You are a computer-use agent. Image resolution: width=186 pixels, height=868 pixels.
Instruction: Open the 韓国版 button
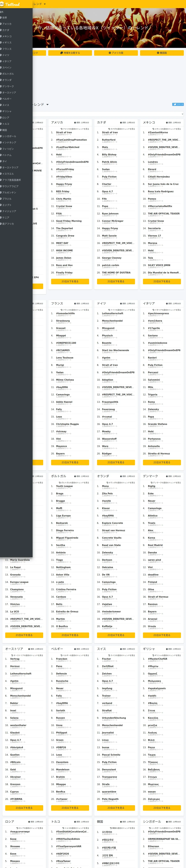pyautogui.click(x=162, y=53)
